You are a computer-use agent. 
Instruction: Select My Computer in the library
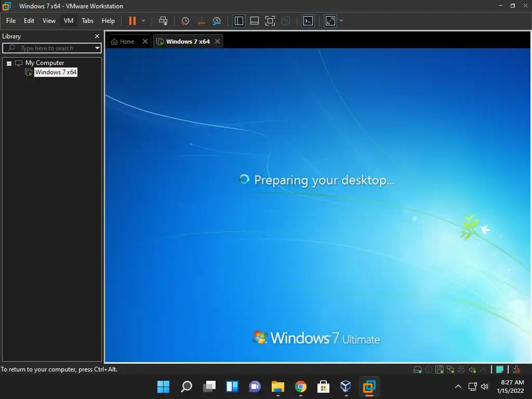pyautogui.click(x=45, y=63)
